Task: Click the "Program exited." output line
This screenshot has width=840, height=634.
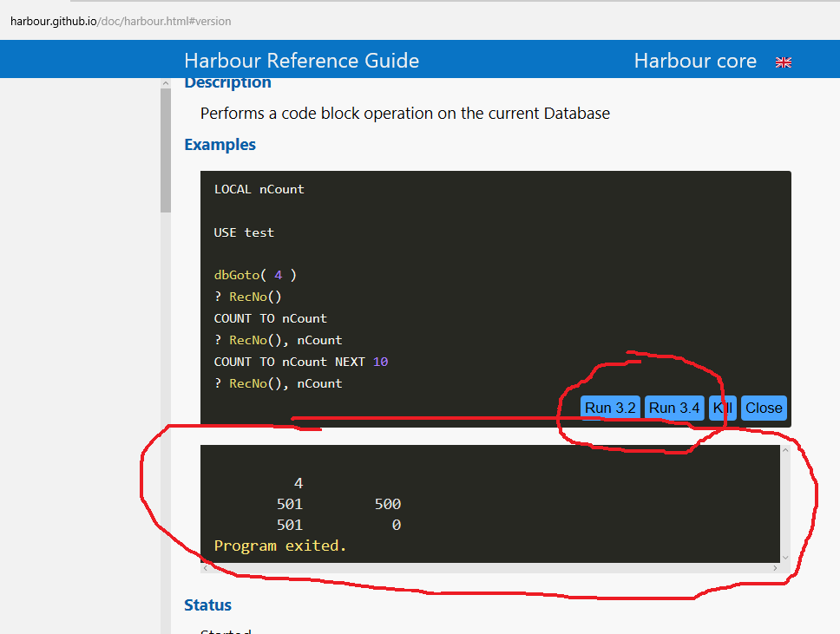Action: point(280,546)
